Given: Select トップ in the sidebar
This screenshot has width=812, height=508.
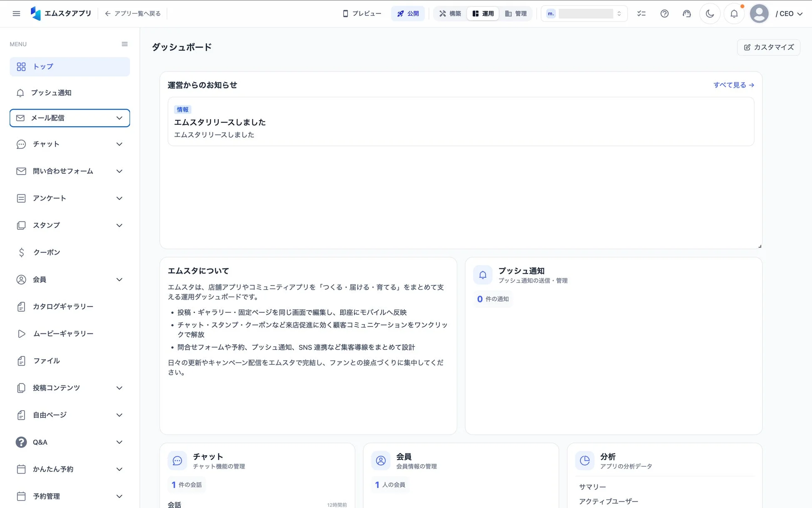Looking at the screenshot, I should coord(70,67).
